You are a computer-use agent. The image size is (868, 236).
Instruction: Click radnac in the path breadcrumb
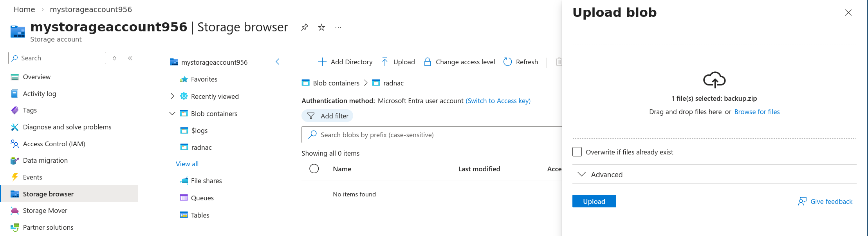(x=393, y=83)
